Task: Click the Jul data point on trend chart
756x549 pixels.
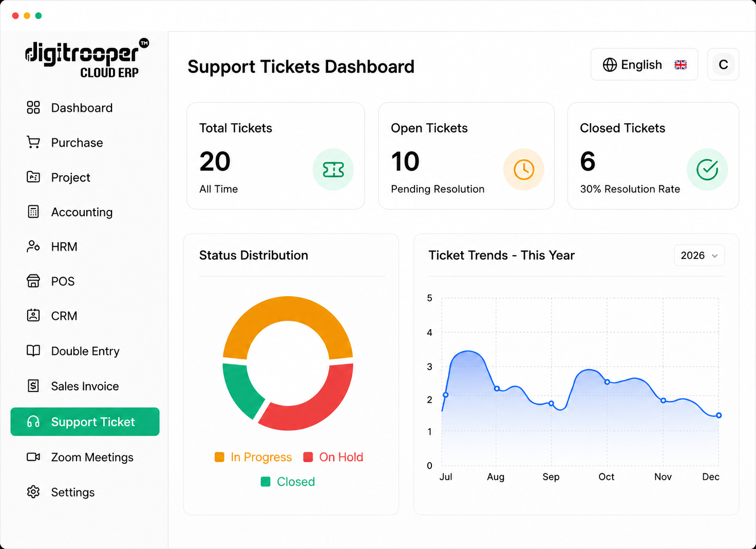Action: (x=445, y=395)
